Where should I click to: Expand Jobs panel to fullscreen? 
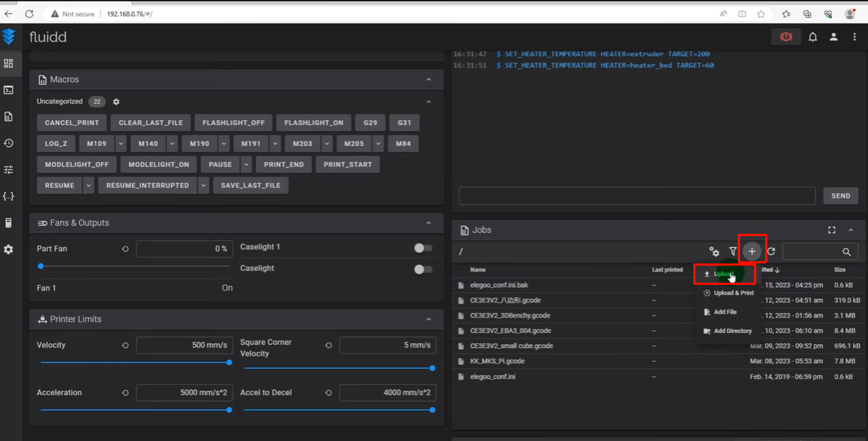(x=832, y=230)
